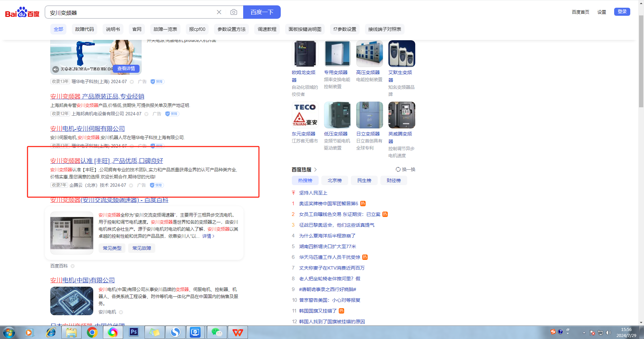The width and height of the screenshot is (644, 339).
Task: Click the Baidu logo
Action: pos(22,12)
